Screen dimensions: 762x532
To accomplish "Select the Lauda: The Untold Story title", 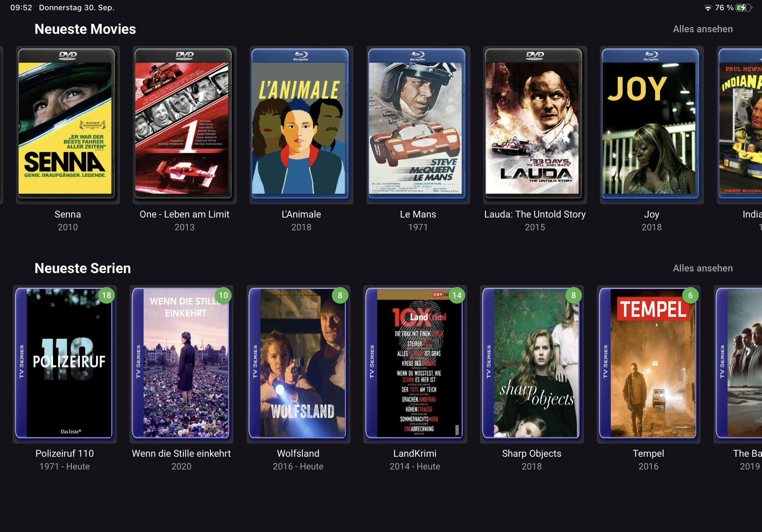I will coord(535,214).
